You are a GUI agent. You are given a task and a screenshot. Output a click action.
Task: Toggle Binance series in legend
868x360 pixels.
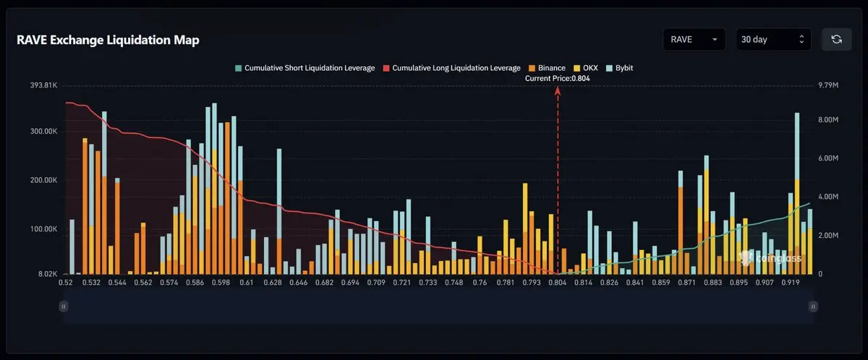(x=547, y=68)
